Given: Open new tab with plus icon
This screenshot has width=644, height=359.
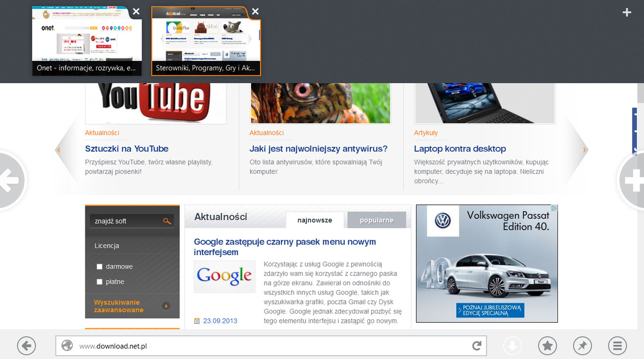Looking at the screenshot, I should click(627, 12).
